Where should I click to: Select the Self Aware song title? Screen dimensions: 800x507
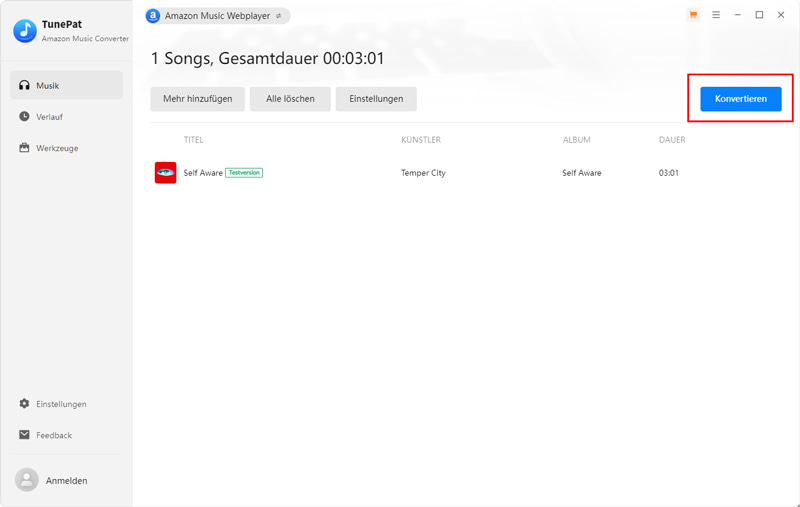coord(203,173)
